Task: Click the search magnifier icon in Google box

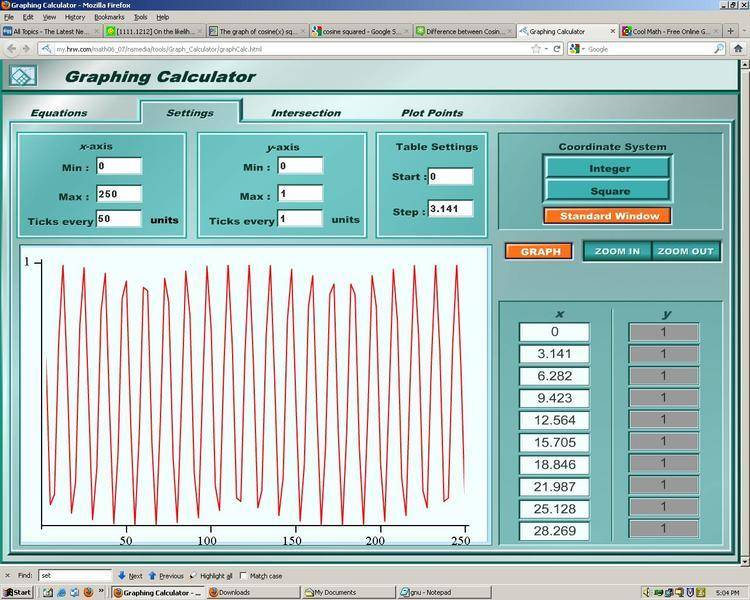Action: (719, 48)
